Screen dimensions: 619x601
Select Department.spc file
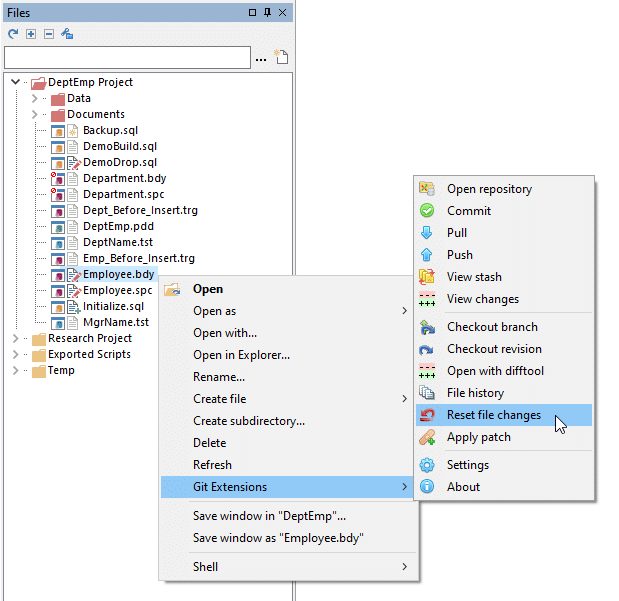pos(124,194)
